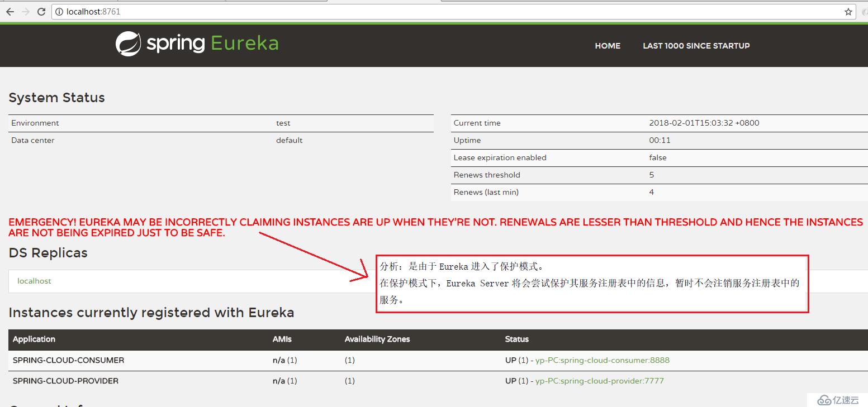Click Lease expiration enabled label
The height and width of the screenshot is (407, 868).
click(x=500, y=157)
